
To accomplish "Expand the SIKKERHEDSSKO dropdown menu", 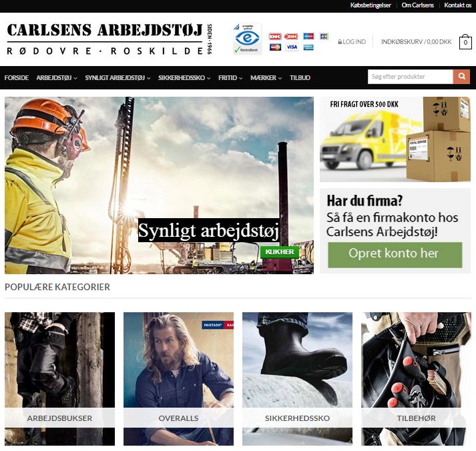I will 184,77.
